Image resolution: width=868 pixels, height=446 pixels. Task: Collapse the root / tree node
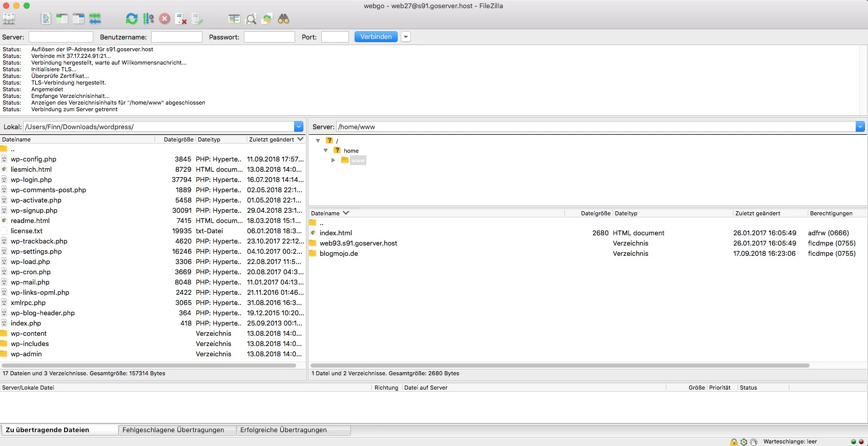(318, 140)
